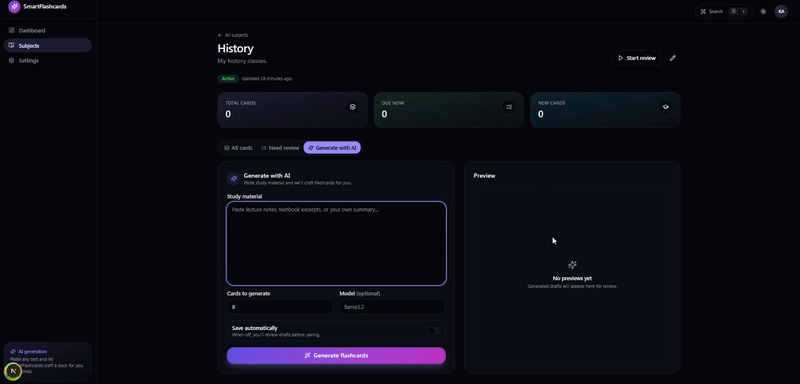Click the Preview panel heading

coord(484,175)
